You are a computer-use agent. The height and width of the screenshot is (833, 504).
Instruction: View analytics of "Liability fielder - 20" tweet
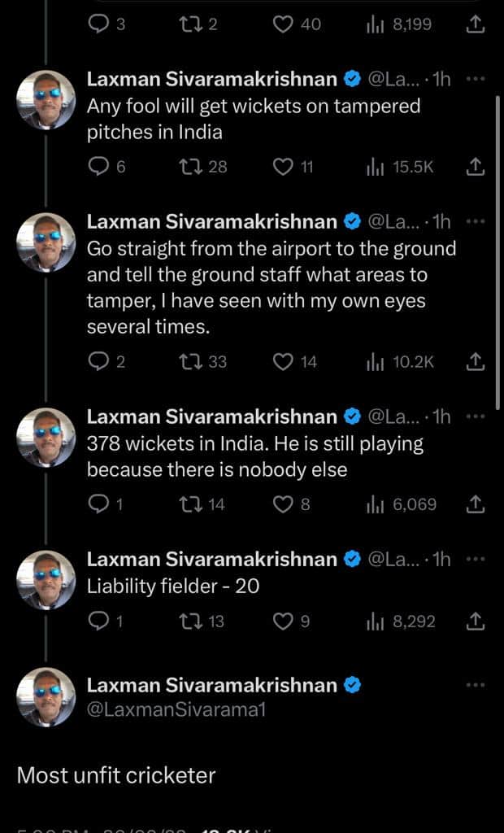[x=375, y=621]
